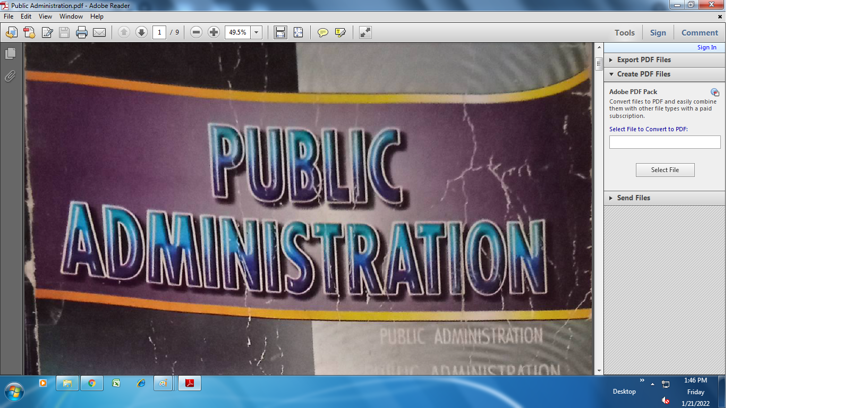Go to next page arrow

pyautogui.click(x=141, y=32)
